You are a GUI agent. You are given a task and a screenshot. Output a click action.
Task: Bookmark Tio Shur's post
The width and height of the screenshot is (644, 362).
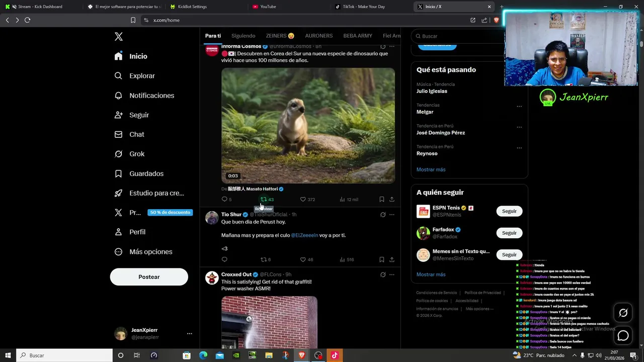[382, 260]
